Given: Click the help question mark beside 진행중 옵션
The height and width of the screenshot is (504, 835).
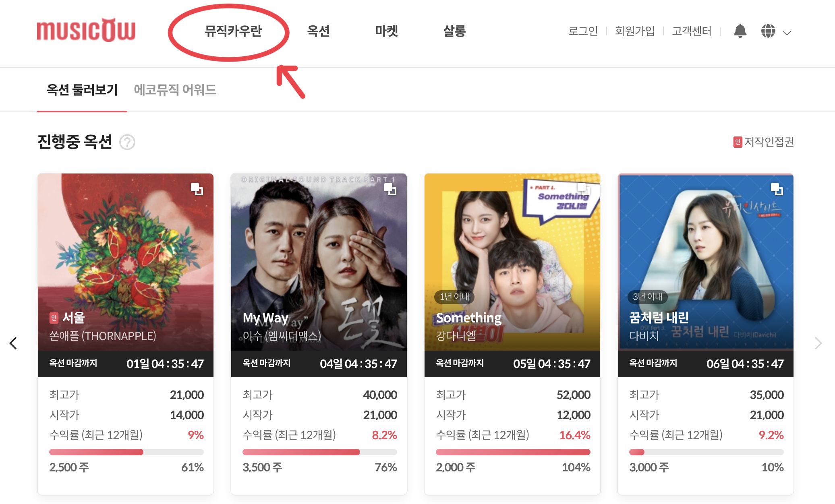Looking at the screenshot, I should point(127,142).
